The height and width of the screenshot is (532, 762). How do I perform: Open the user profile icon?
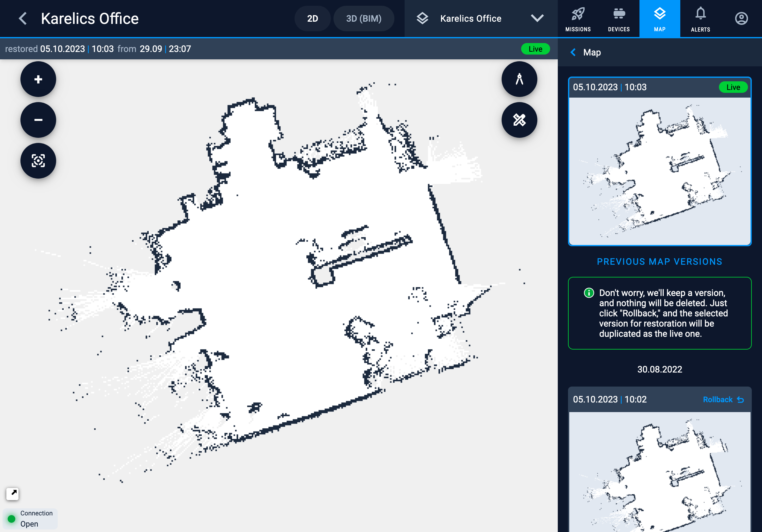741,18
